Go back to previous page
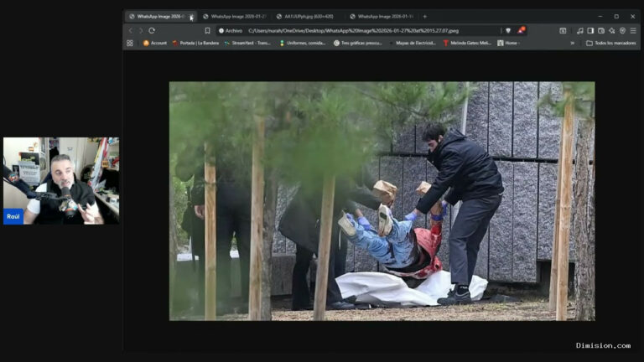The image size is (644, 362). pos(131,31)
